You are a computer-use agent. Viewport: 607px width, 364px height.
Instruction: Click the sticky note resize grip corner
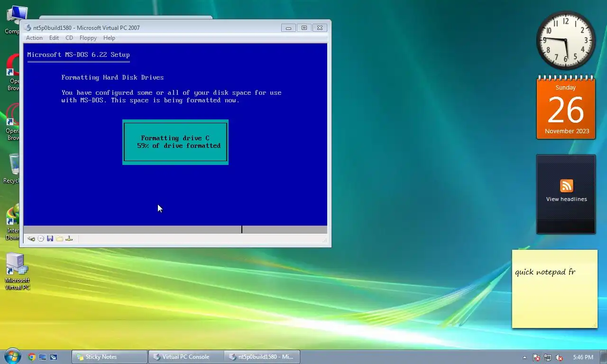594,325
